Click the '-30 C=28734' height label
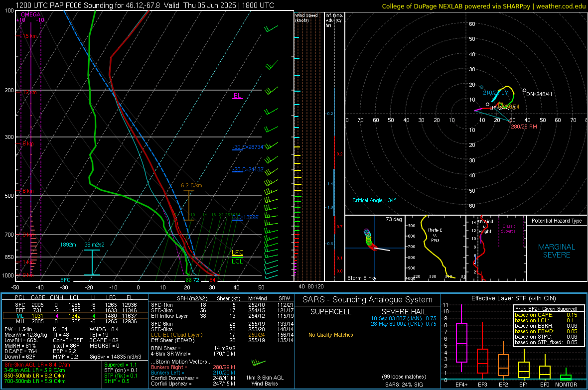The image size is (588, 390). point(248,147)
